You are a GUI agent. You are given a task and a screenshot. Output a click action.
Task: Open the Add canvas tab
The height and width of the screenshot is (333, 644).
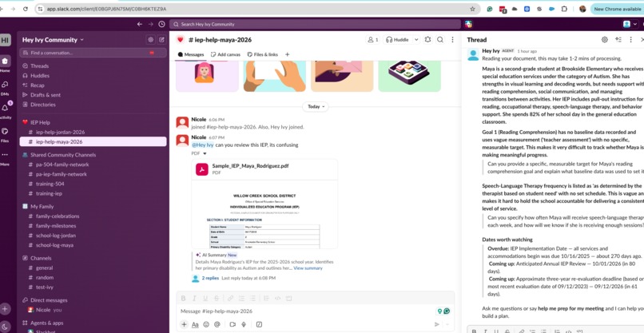pyautogui.click(x=225, y=54)
